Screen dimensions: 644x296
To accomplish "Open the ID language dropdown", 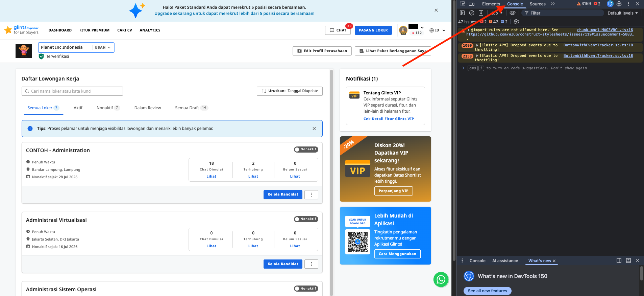I will pos(437,30).
